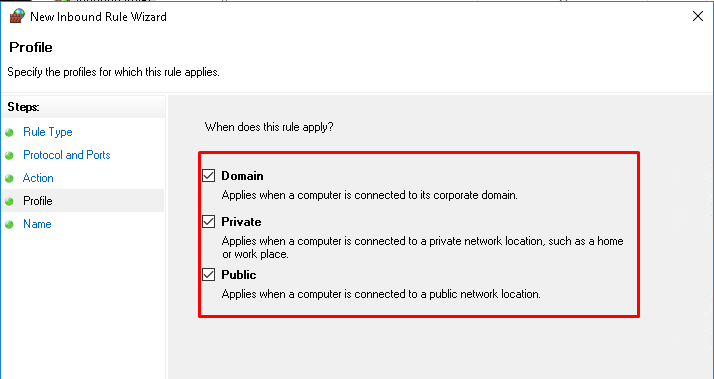This screenshot has width=714, height=379.
Task: Close the New Inbound Rule Wizard
Action: pos(698,16)
